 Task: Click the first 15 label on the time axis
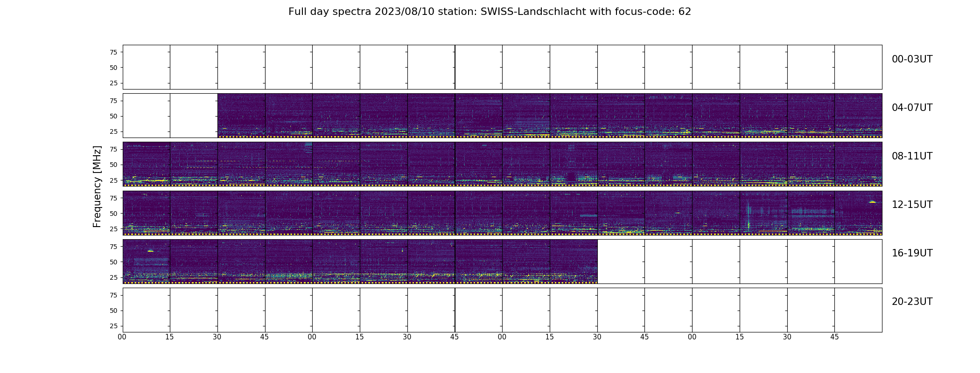click(170, 337)
